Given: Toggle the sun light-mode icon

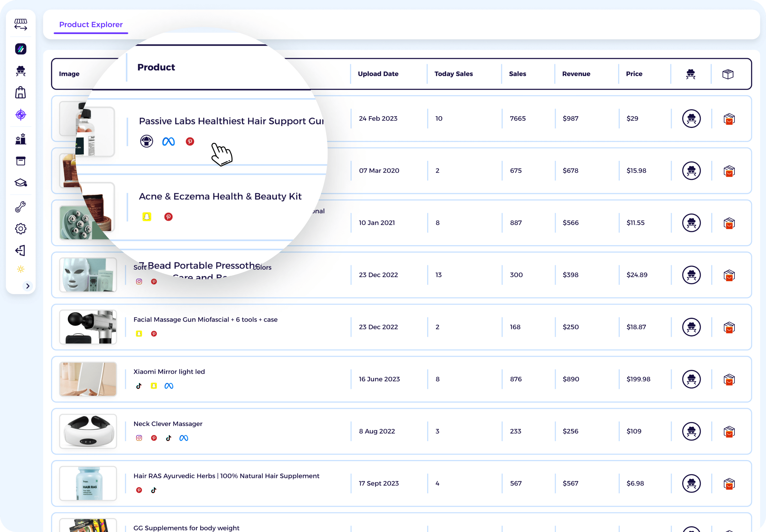Looking at the screenshot, I should point(21,269).
